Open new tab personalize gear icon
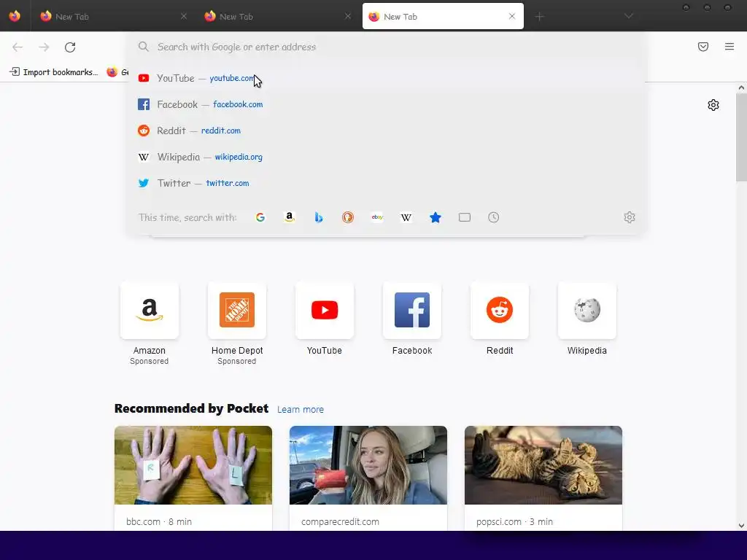This screenshot has height=560, width=747. click(x=713, y=105)
